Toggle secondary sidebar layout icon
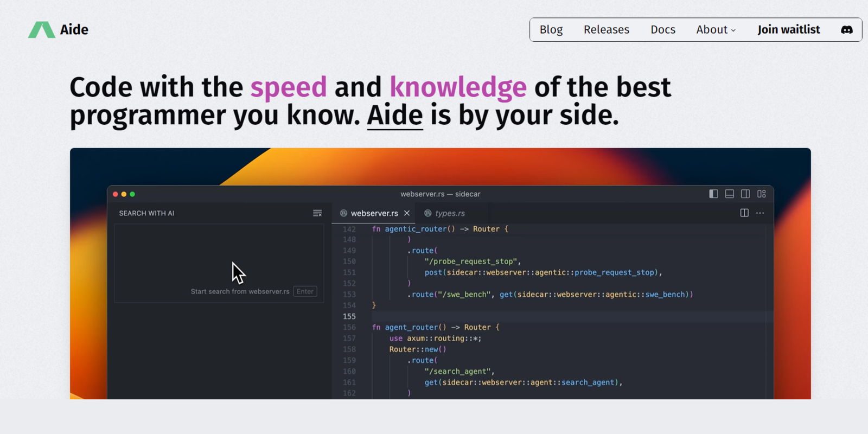The image size is (868, 434). tap(745, 194)
